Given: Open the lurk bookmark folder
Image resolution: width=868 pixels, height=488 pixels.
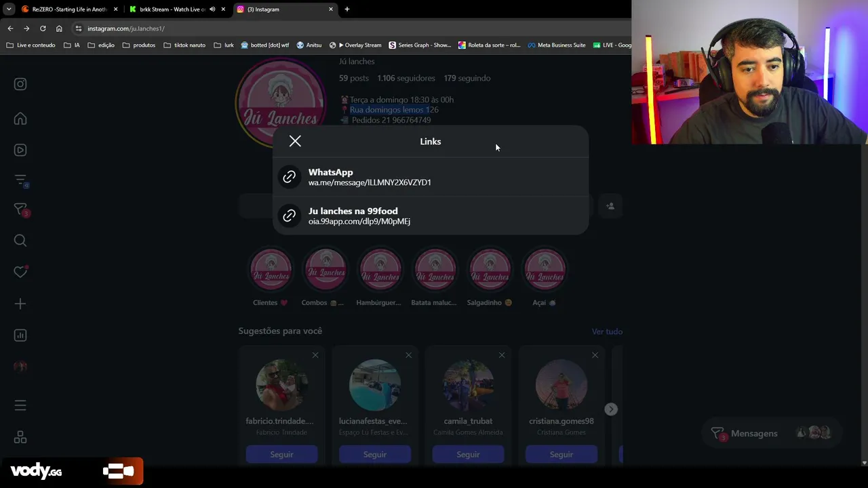Looking at the screenshot, I should 224,45.
